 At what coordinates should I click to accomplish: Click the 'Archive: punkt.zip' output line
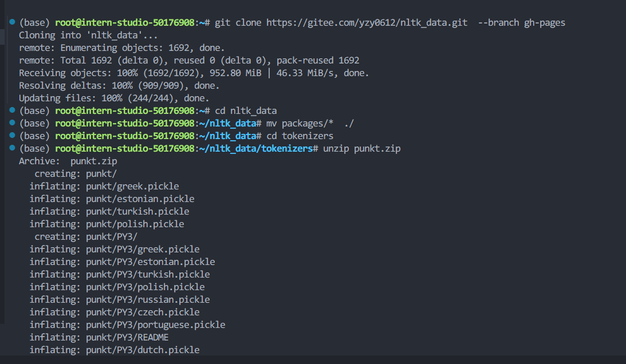point(68,161)
